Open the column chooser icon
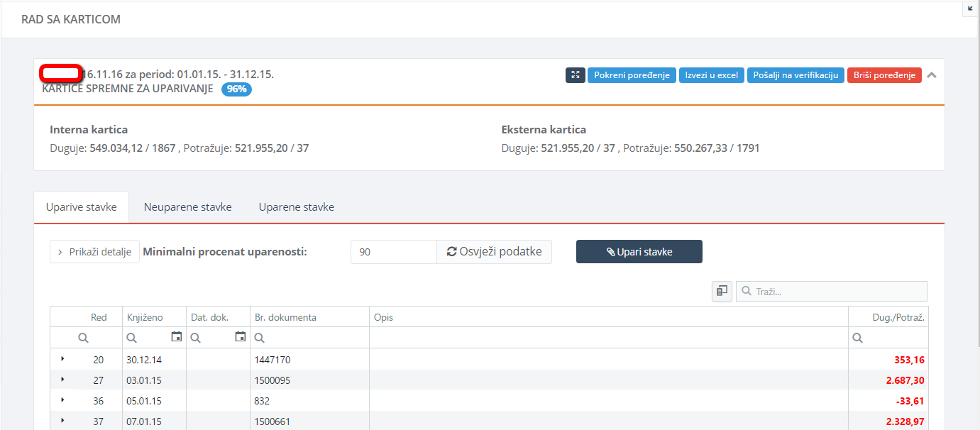The height and width of the screenshot is (430, 980). pos(722,291)
